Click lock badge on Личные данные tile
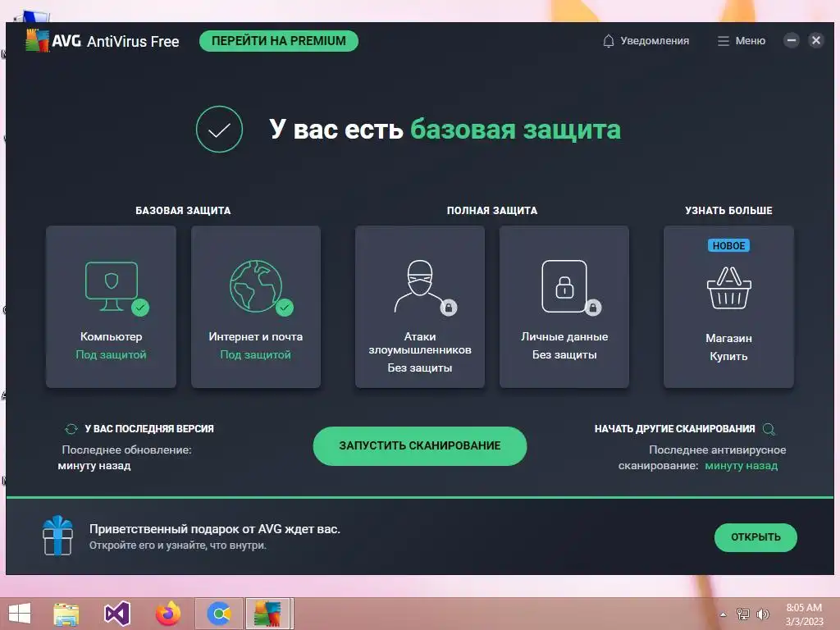 pos(593,308)
